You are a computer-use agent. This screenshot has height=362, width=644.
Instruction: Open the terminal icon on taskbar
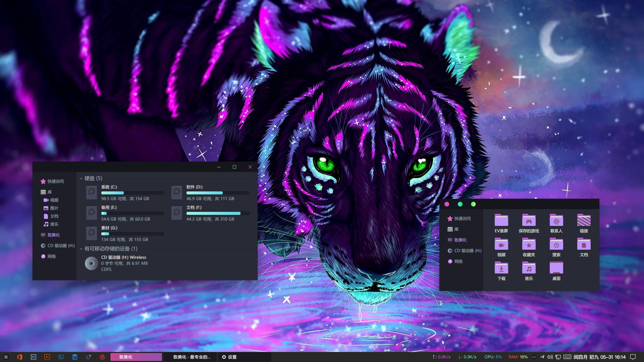point(61,357)
